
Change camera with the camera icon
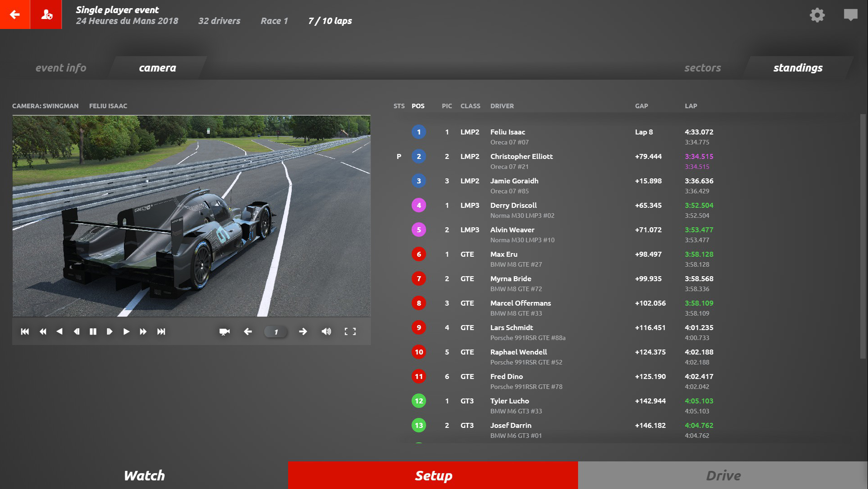[224, 331]
